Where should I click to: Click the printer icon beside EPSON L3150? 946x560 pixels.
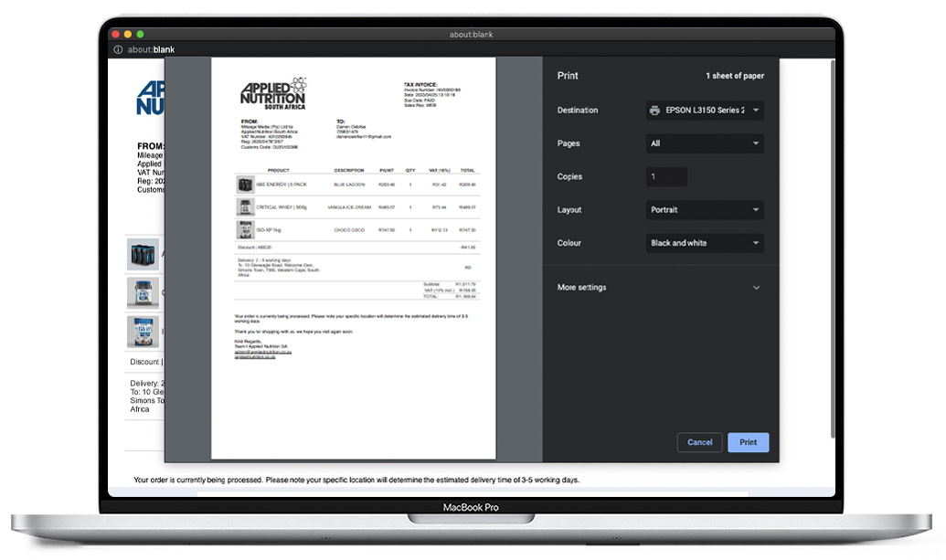(654, 111)
